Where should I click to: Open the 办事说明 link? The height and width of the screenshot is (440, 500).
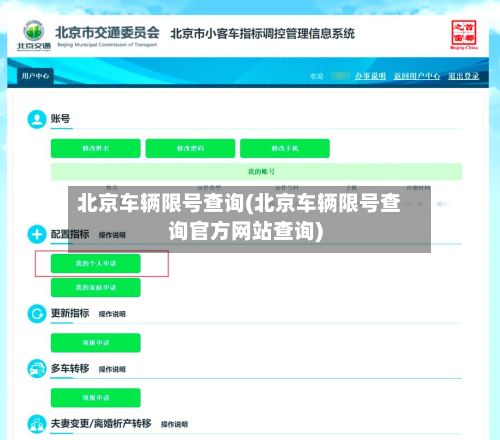(x=370, y=76)
